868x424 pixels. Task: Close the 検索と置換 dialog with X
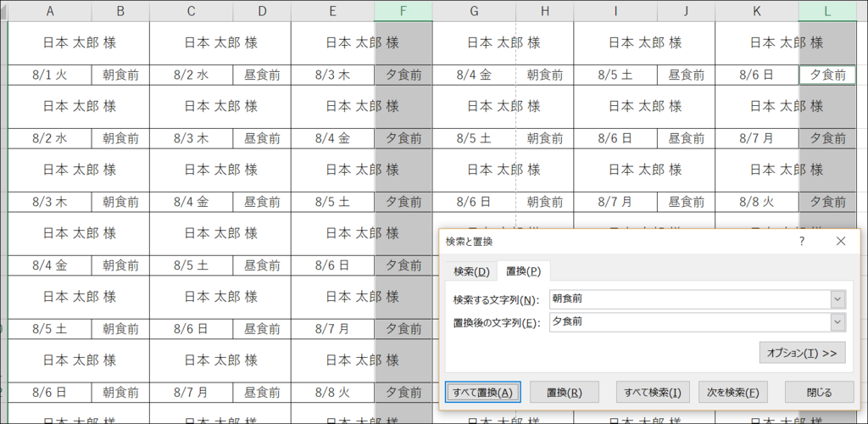841,241
